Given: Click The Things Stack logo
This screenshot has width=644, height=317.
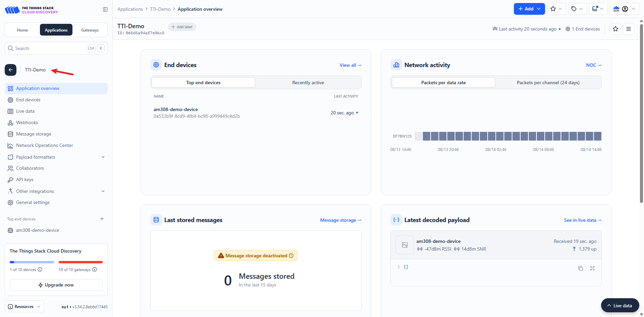Looking at the screenshot, I should pyautogui.click(x=31, y=10).
